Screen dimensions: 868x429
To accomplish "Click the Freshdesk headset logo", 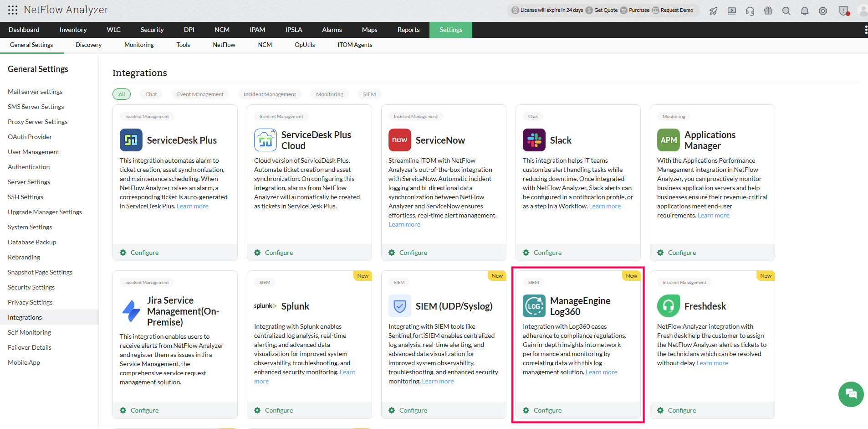I will (x=669, y=306).
